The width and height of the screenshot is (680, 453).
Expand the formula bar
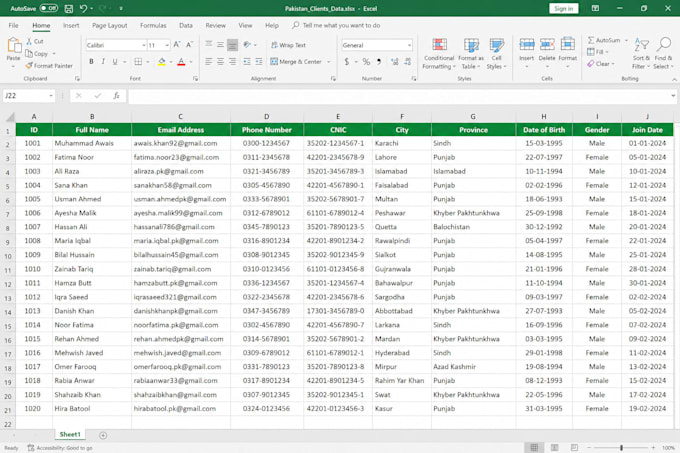673,95
